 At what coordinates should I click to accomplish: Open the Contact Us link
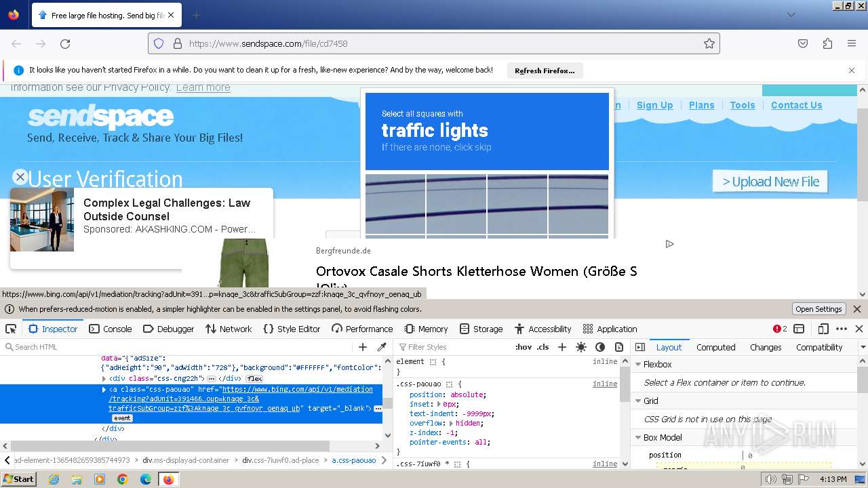pyautogui.click(x=796, y=105)
